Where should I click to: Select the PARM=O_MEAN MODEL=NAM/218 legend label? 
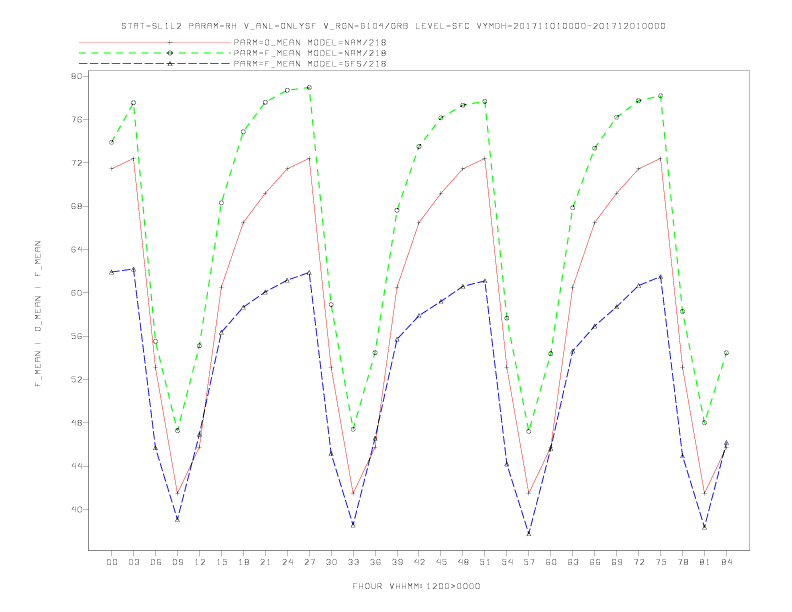click(310, 42)
